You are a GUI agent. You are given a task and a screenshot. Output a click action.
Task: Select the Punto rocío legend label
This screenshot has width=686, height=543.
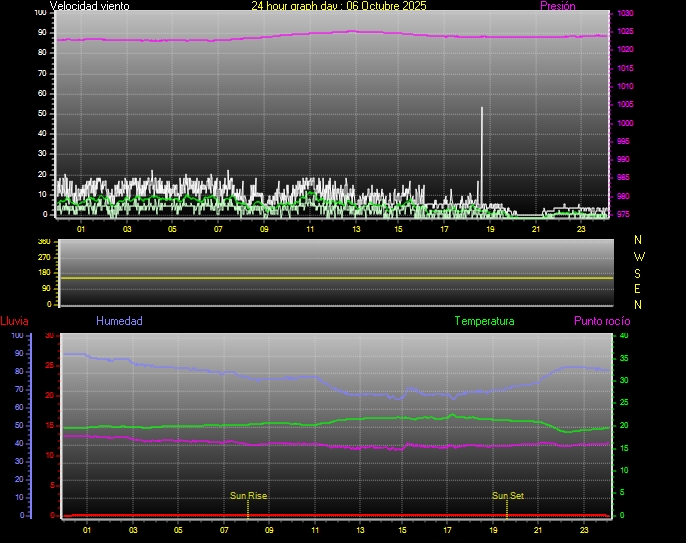(x=602, y=321)
